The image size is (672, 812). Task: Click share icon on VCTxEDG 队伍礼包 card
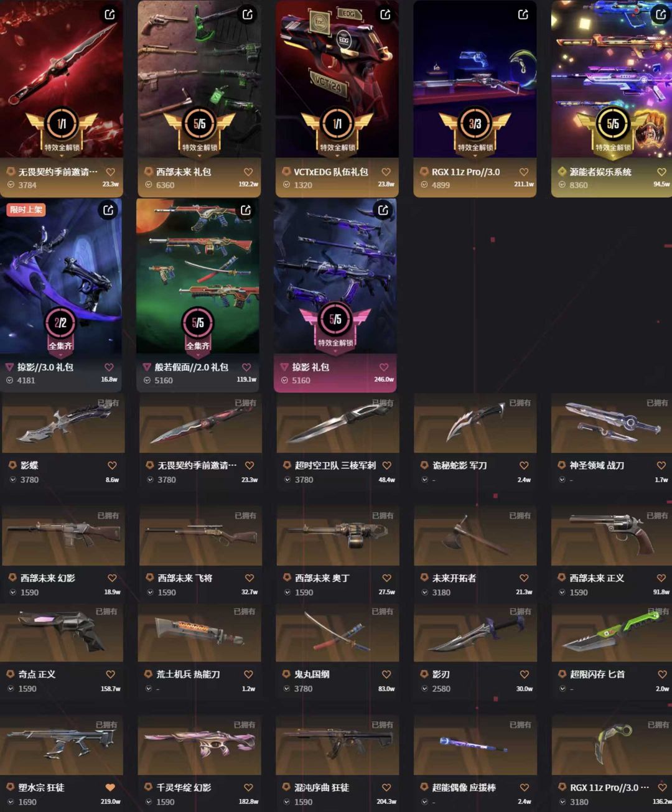point(386,14)
